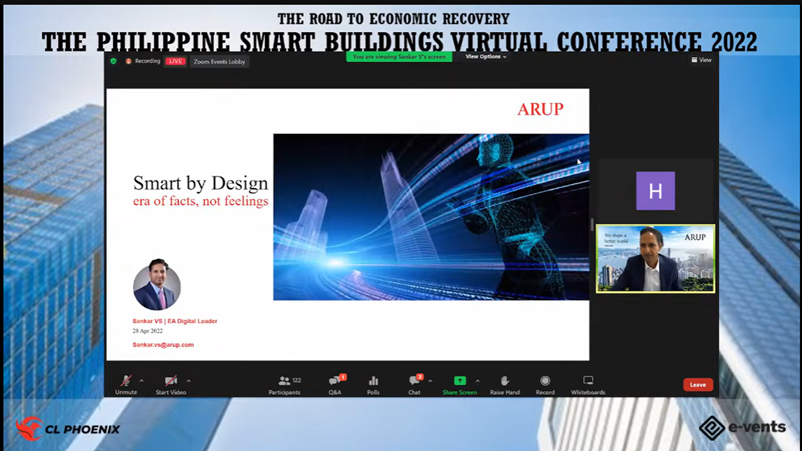Change layout with the View button
The image size is (802, 451).
point(702,60)
